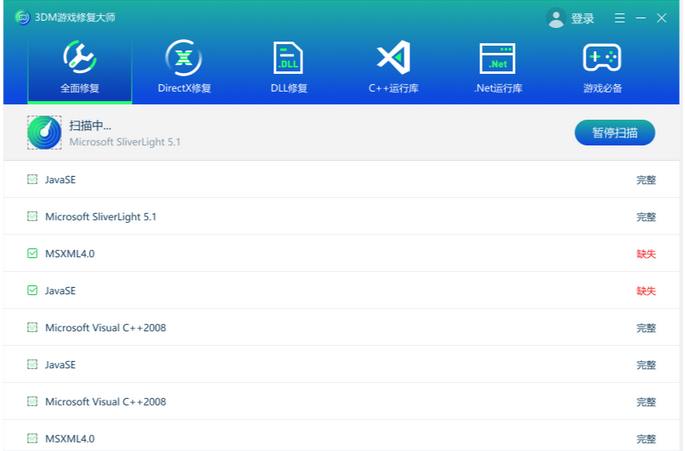Uncheck the MSXML4.0 checkbox marked 缺失

coord(32,253)
